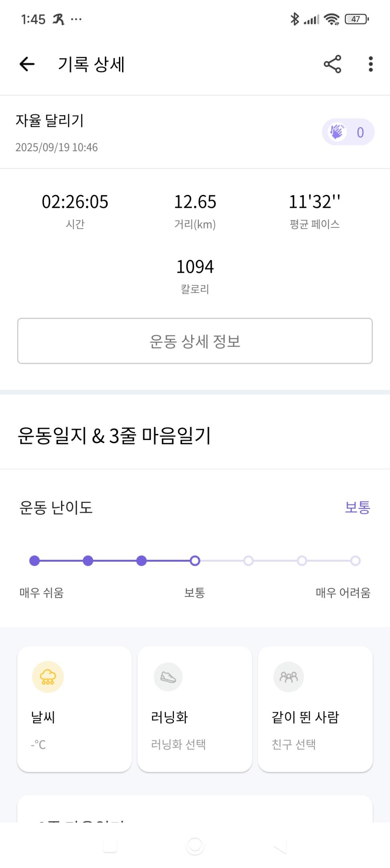The image size is (390, 868).
Task: Tap the rainy weather icon
Action: coord(48,677)
